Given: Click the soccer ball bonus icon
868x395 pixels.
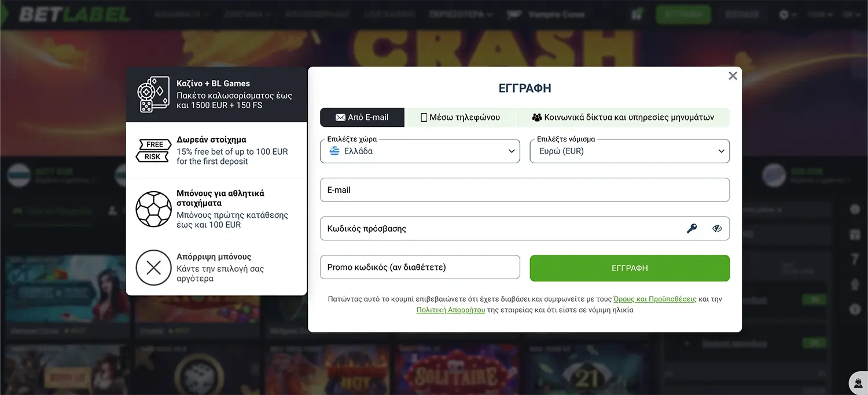Looking at the screenshot, I should [153, 209].
